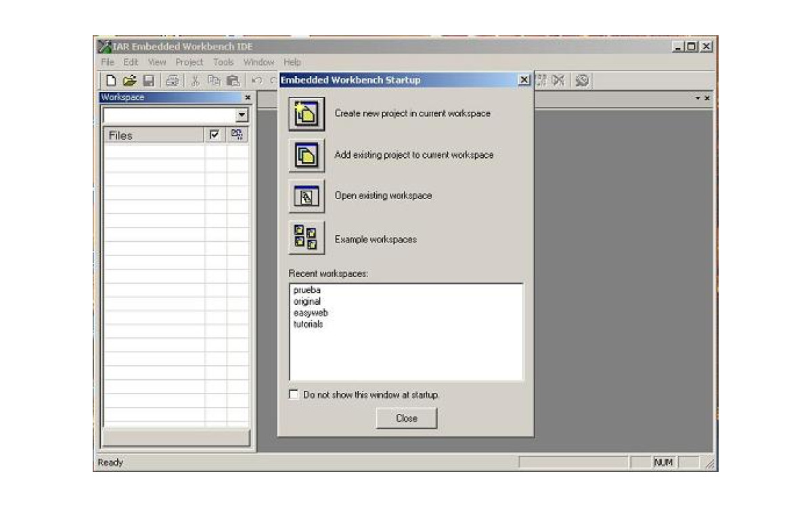Viewport: 812px width, 508px height.
Task: Open the File menu
Action: pyautogui.click(x=108, y=62)
